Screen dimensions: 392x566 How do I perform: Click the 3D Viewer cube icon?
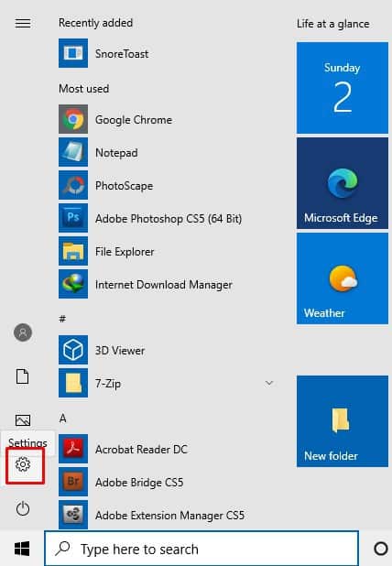point(73,350)
